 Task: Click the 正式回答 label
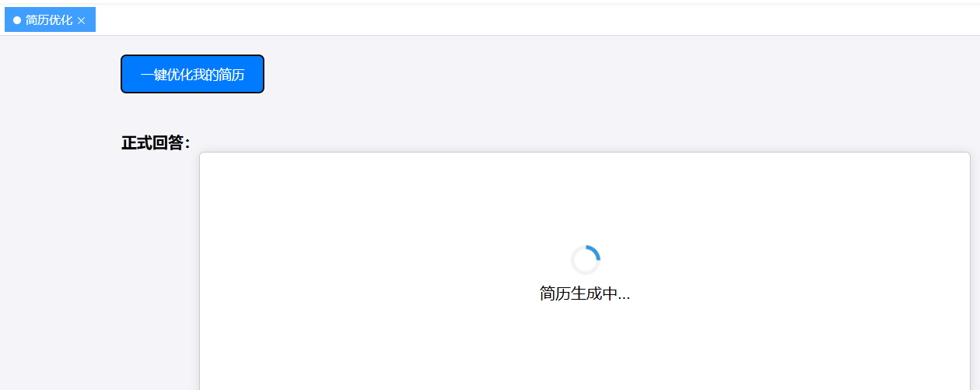tap(156, 143)
